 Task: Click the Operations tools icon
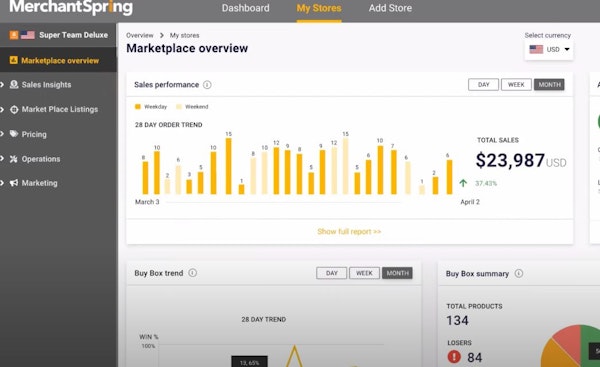[x=14, y=159]
